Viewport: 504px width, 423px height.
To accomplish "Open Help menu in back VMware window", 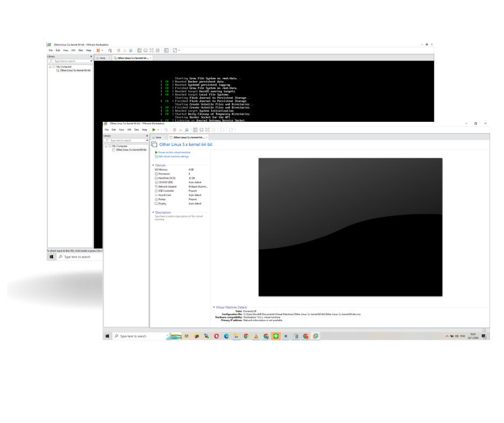I will tap(88, 50).
